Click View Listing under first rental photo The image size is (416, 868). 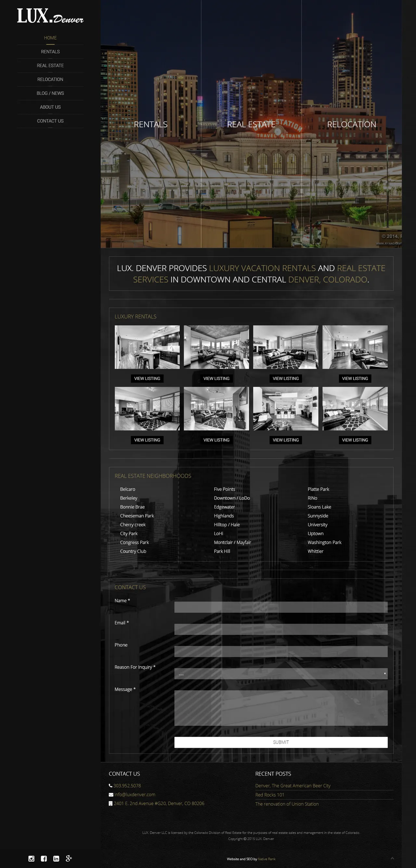pos(147,378)
